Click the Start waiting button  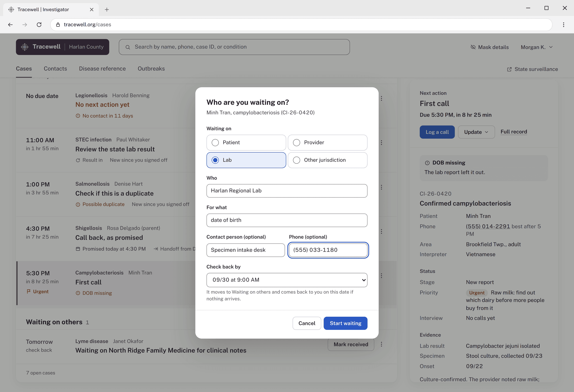(x=345, y=323)
